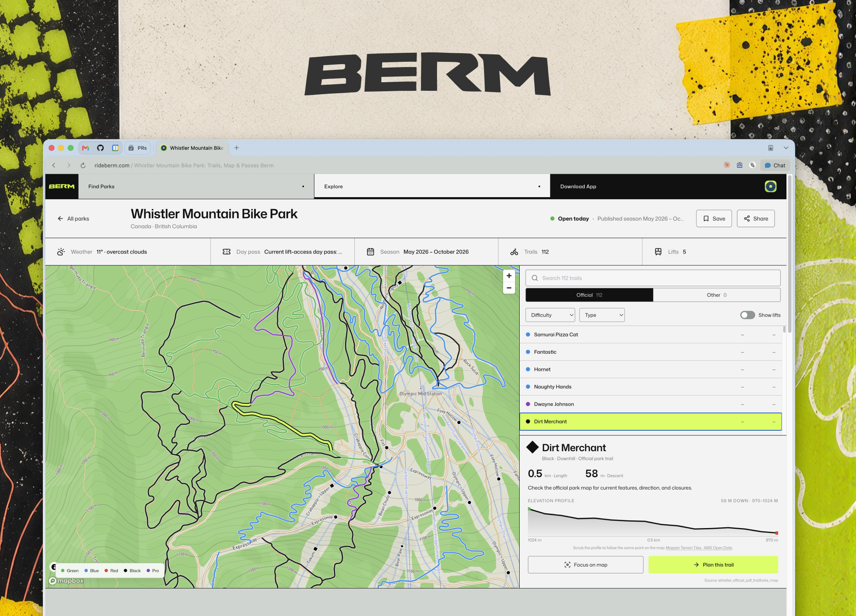856x616 pixels.
Task: Open the extension marked NEW
Action: coord(739,165)
